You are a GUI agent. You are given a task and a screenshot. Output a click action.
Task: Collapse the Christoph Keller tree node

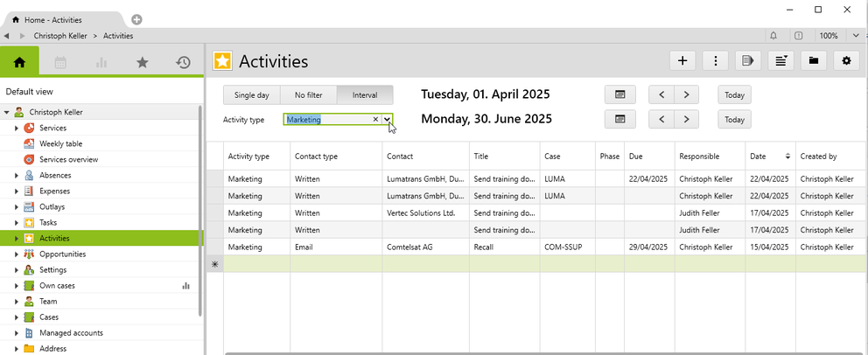[7, 112]
